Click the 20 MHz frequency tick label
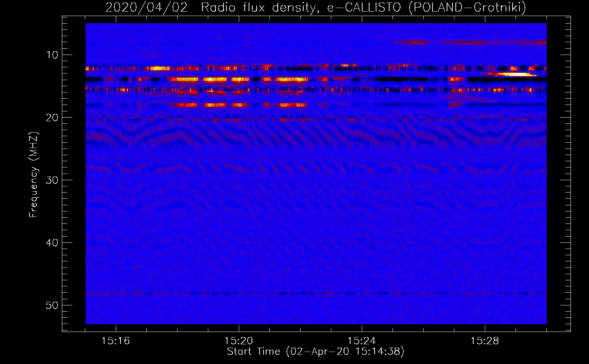The width and height of the screenshot is (589, 364). pyautogui.click(x=52, y=118)
